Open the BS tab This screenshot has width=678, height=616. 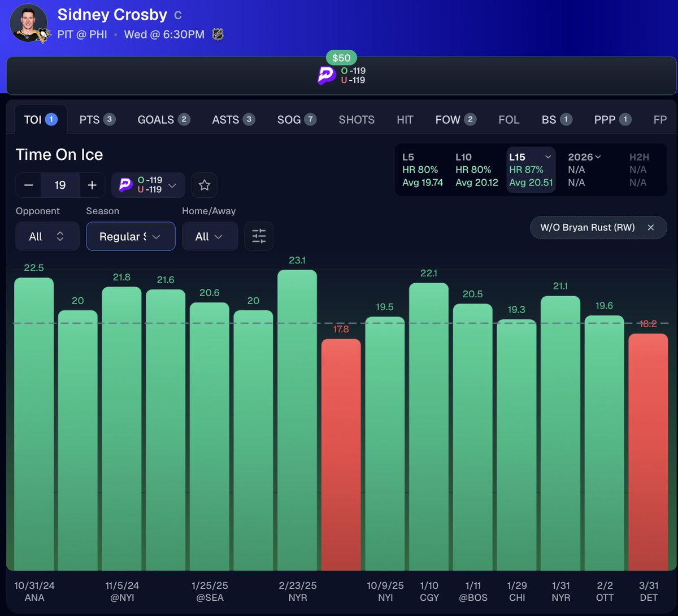(557, 119)
